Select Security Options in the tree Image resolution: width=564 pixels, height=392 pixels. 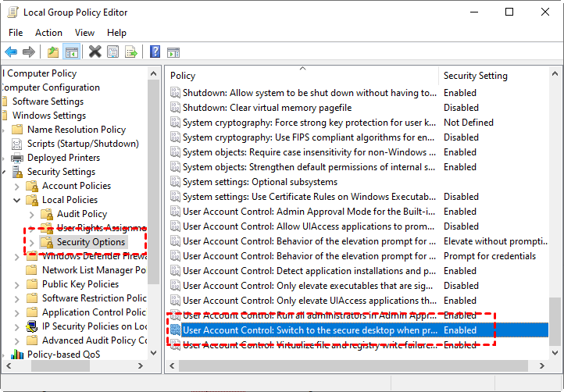pos(91,242)
